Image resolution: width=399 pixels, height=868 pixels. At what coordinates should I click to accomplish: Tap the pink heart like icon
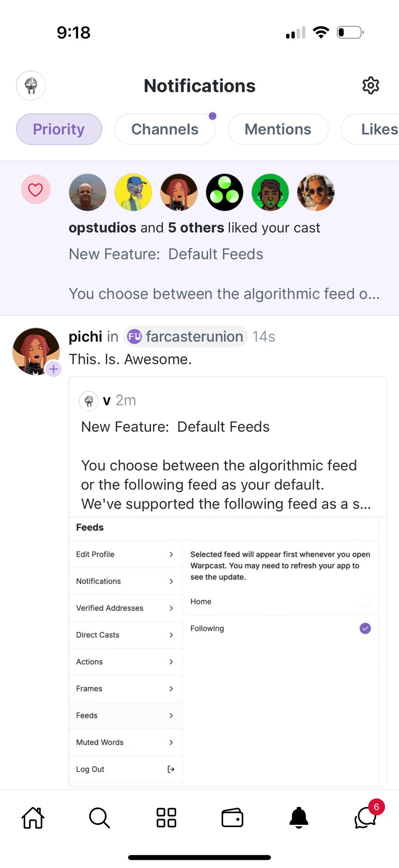(36, 190)
